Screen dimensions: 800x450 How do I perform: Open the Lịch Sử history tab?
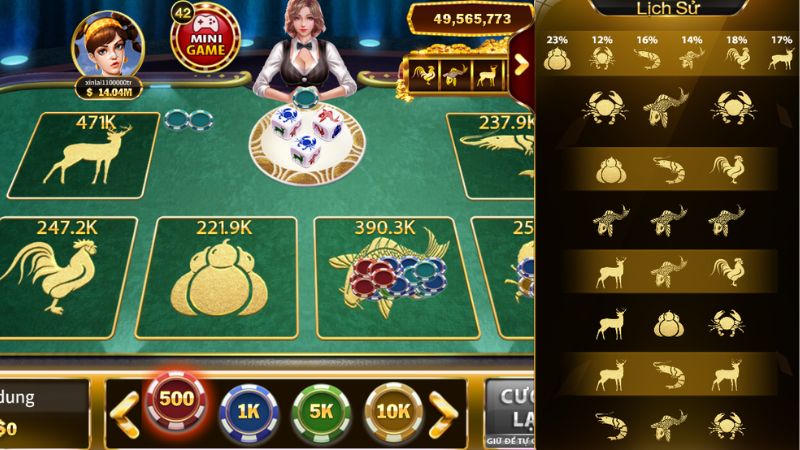pyautogui.click(x=667, y=8)
